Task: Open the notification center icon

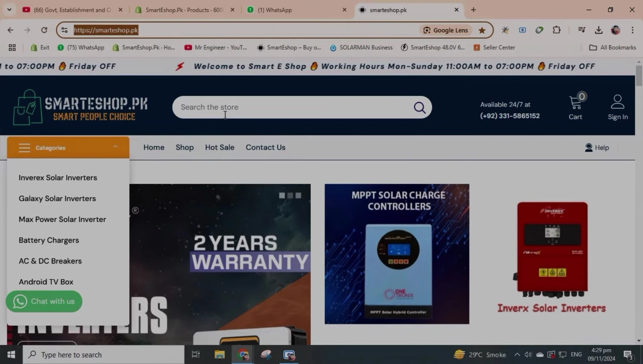Action: point(628,355)
